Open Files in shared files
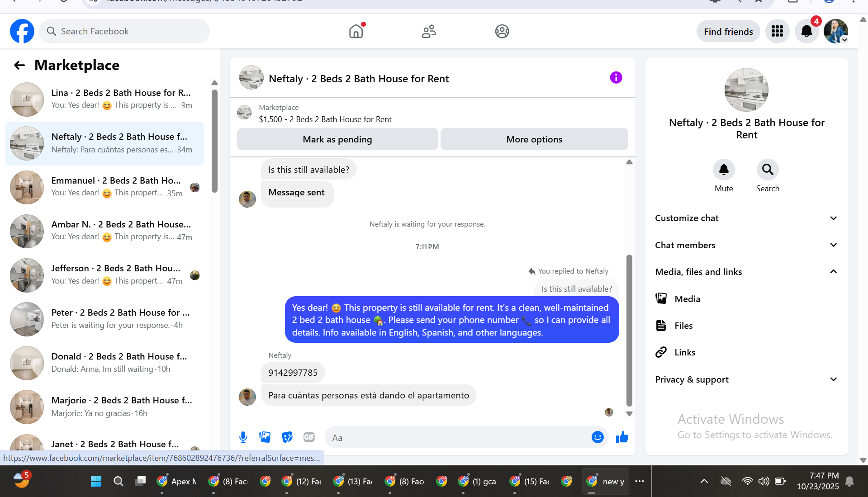The width and height of the screenshot is (868, 497). click(746, 326)
